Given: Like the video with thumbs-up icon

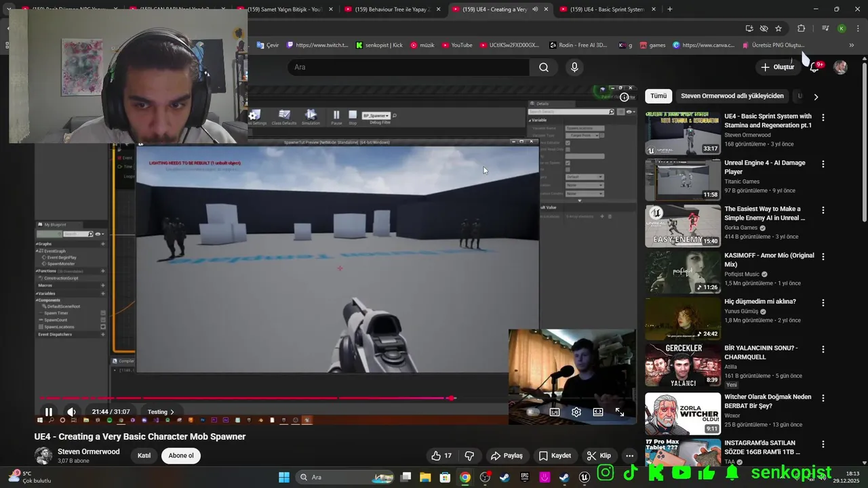Looking at the screenshot, I should coord(442,455).
